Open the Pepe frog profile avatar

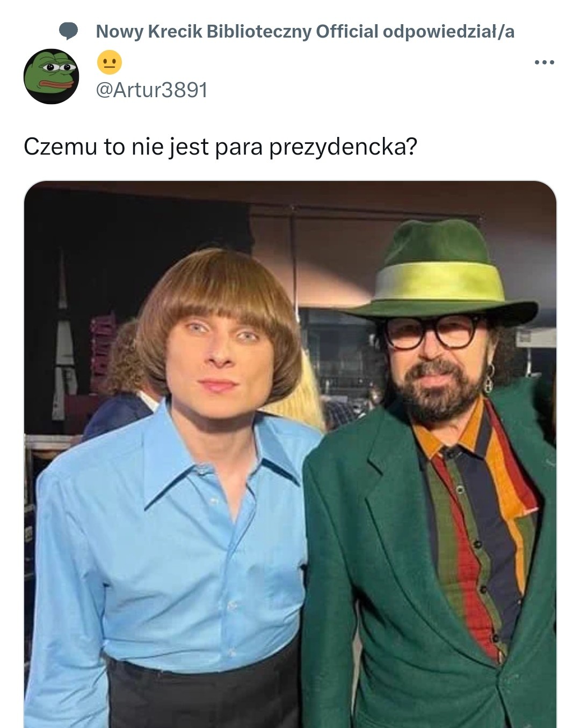(52, 76)
